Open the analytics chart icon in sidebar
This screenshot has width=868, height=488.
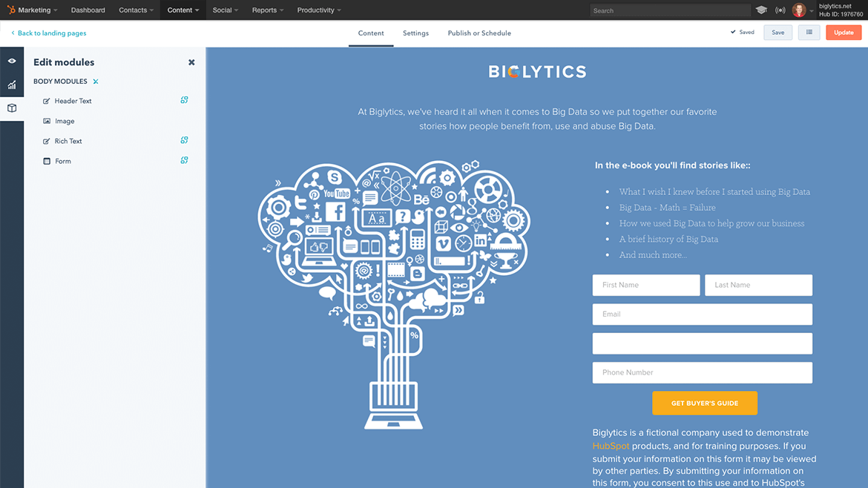point(11,85)
